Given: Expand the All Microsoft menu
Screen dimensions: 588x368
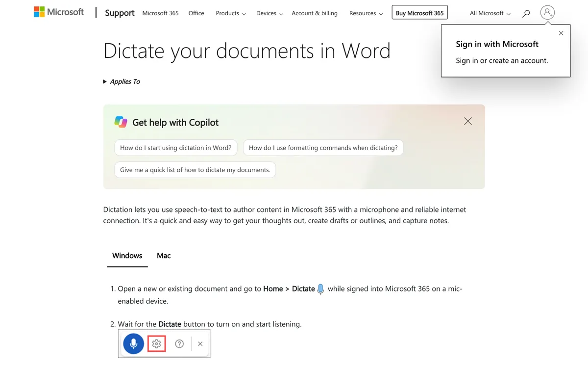Looking at the screenshot, I should [x=490, y=13].
